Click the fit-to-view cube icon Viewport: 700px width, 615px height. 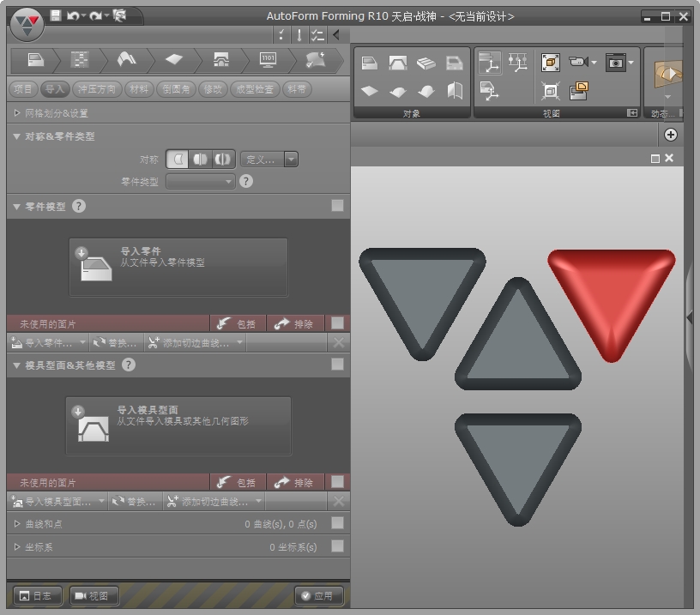(551, 62)
